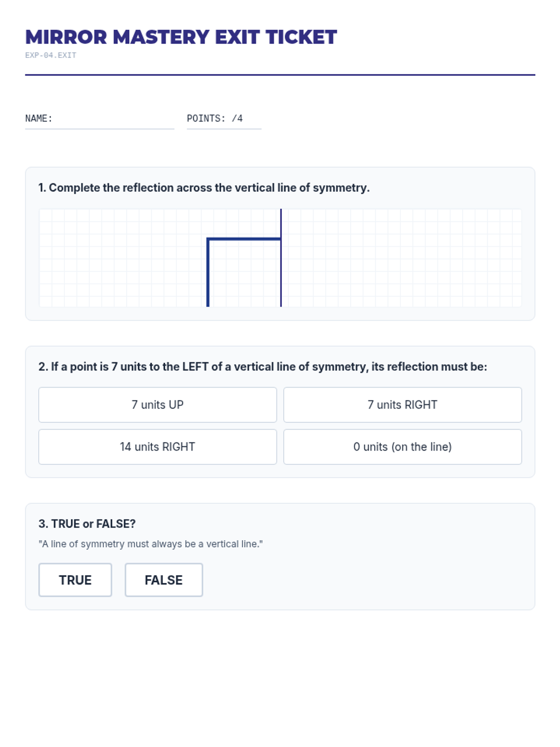This screenshot has height=747, width=560.
Task: Click the horizontal divider under the title
Action: pos(280,75)
